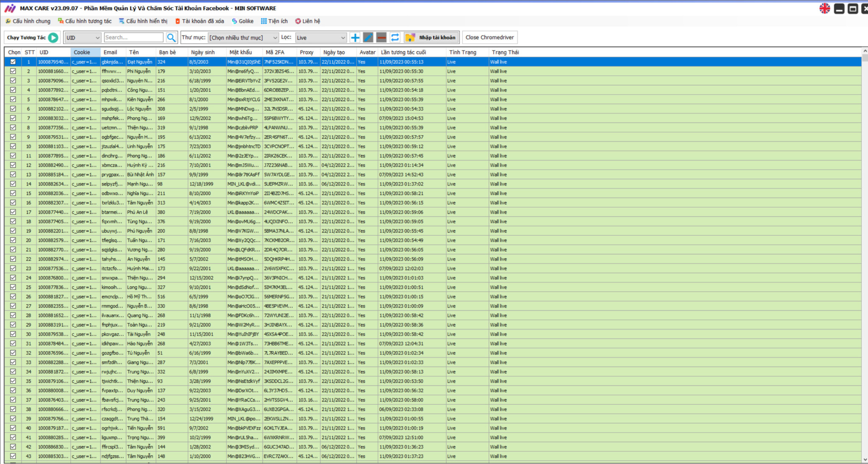The width and height of the screenshot is (868, 464).
Task: Select timestamp 06/09/2023 02:33:08
Action: pos(412,409)
